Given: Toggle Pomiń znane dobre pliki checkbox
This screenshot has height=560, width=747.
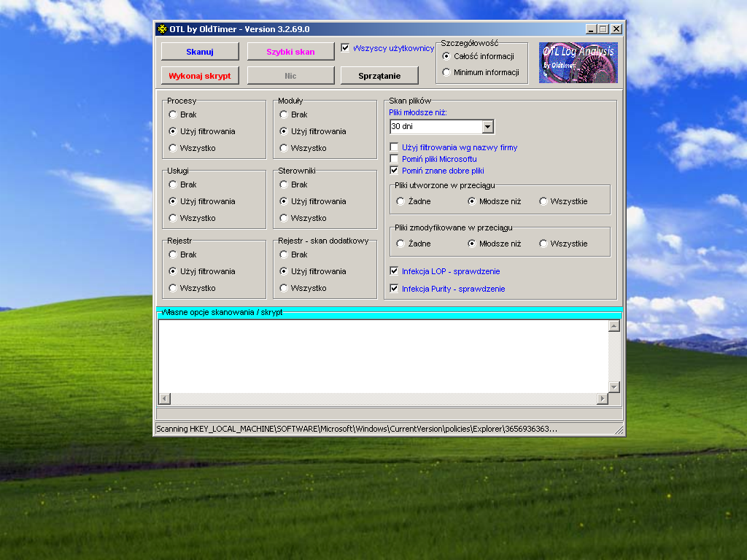Looking at the screenshot, I should pyautogui.click(x=394, y=171).
